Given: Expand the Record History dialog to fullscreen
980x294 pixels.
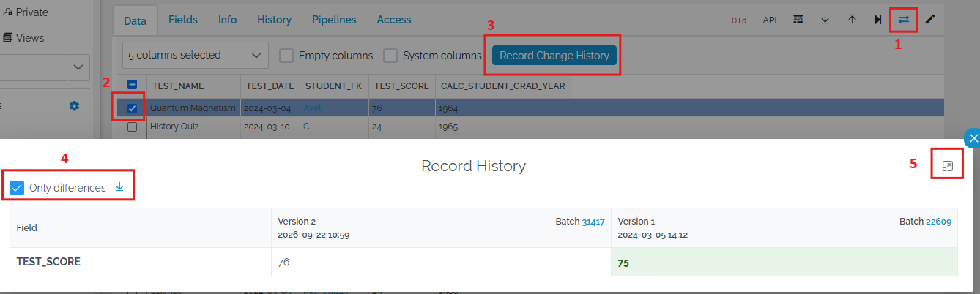Looking at the screenshot, I should click(947, 166).
